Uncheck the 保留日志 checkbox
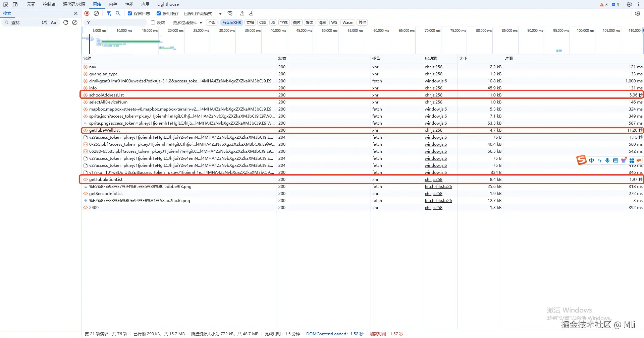This screenshot has width=644, height=338. [x=130, y=13]
